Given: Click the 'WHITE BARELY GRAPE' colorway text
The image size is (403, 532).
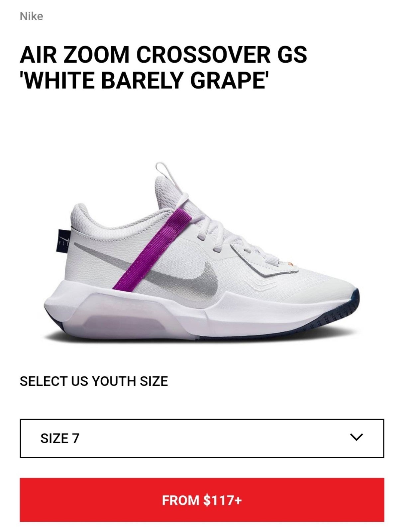Looking at the screenshot, I should (144, 80).
